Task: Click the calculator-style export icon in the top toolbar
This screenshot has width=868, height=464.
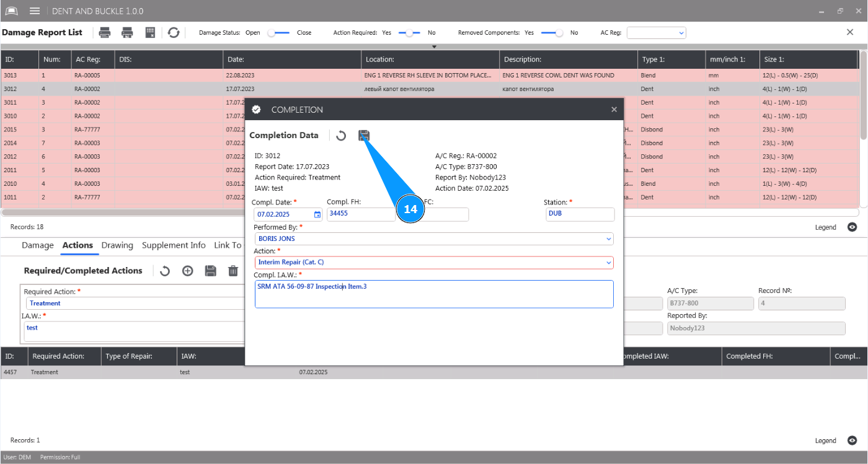Action: [x=150, y=33]
